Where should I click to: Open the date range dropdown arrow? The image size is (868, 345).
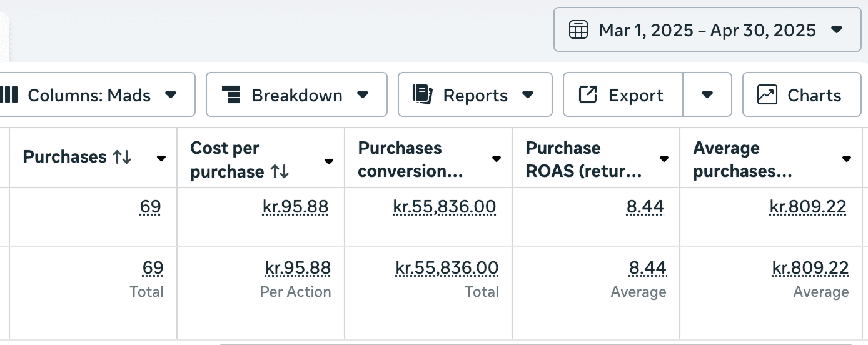tap(837, 29)
